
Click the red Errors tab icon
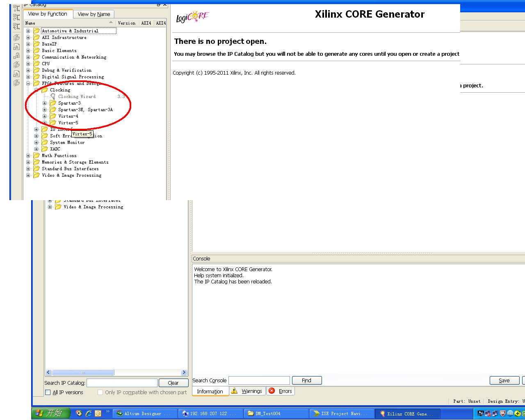(272, 391)
